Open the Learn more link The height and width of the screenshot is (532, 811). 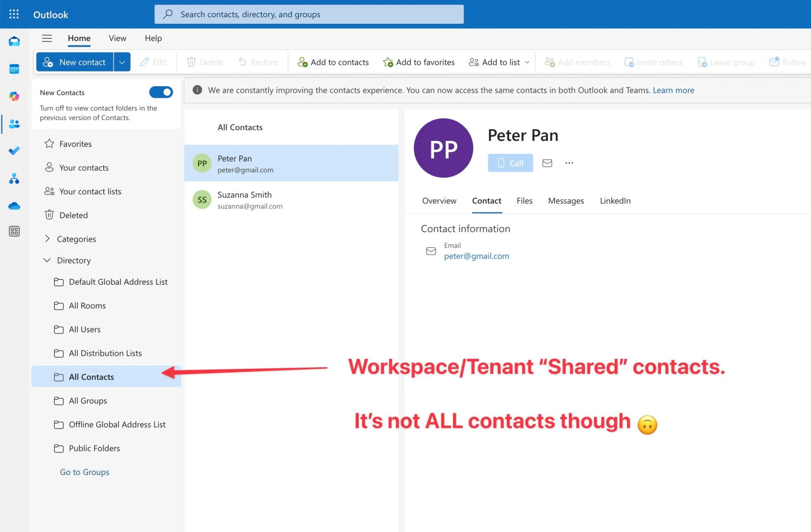[673, 90]
